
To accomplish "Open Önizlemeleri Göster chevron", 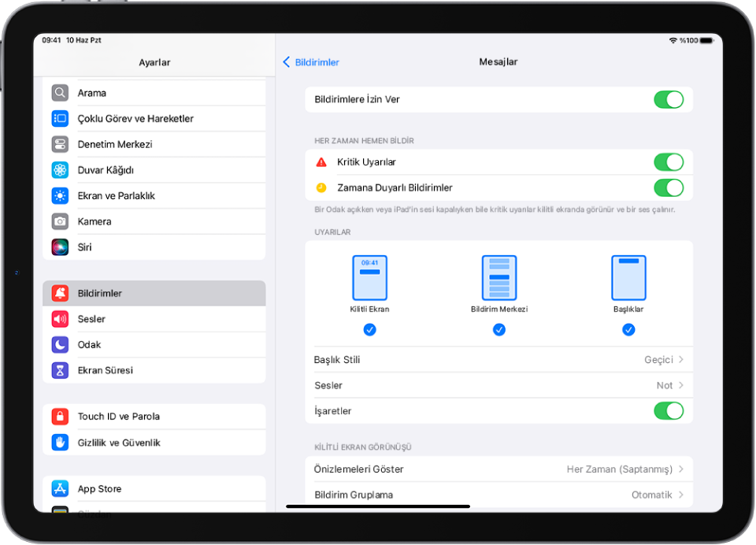I will click(x=680, y=469).
